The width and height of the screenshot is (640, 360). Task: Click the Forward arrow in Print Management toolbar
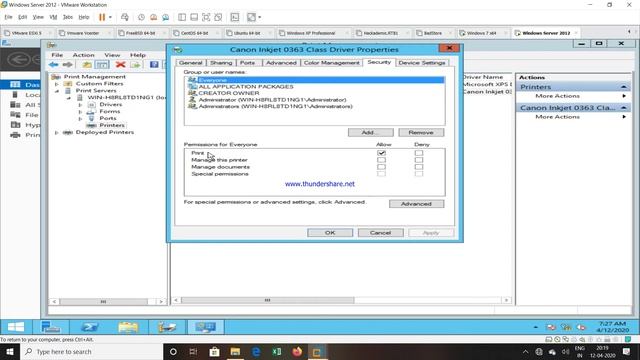[x=67, y=64]
